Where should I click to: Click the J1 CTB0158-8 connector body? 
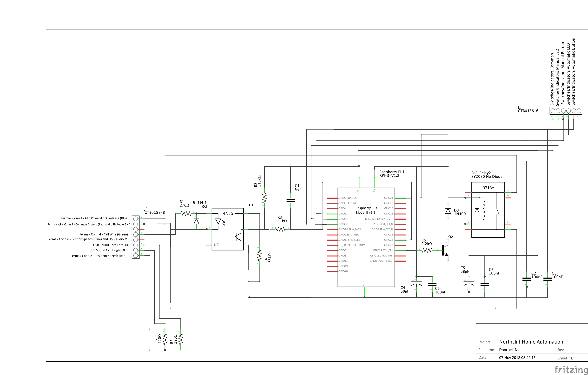pyautogui.click(x=136, y=237)
